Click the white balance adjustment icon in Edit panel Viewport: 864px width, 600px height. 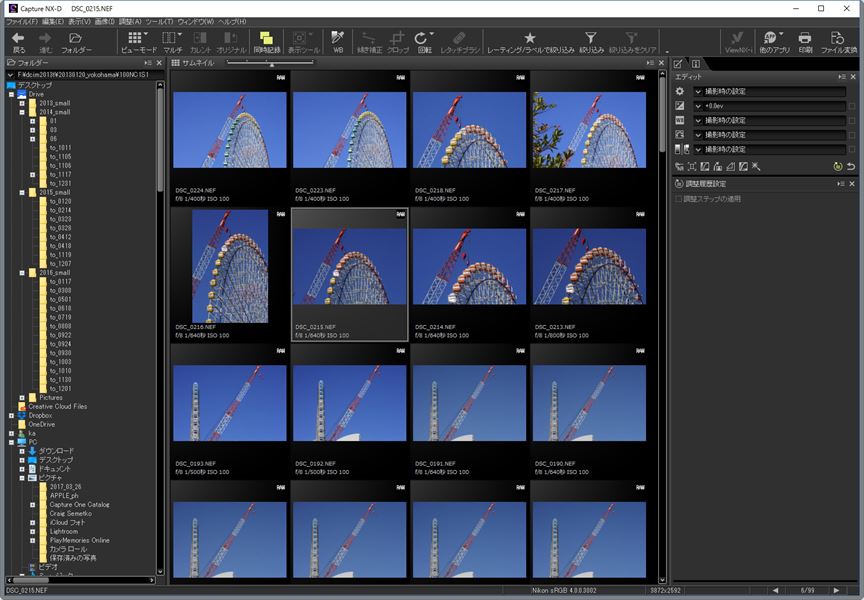pos(680,120)
